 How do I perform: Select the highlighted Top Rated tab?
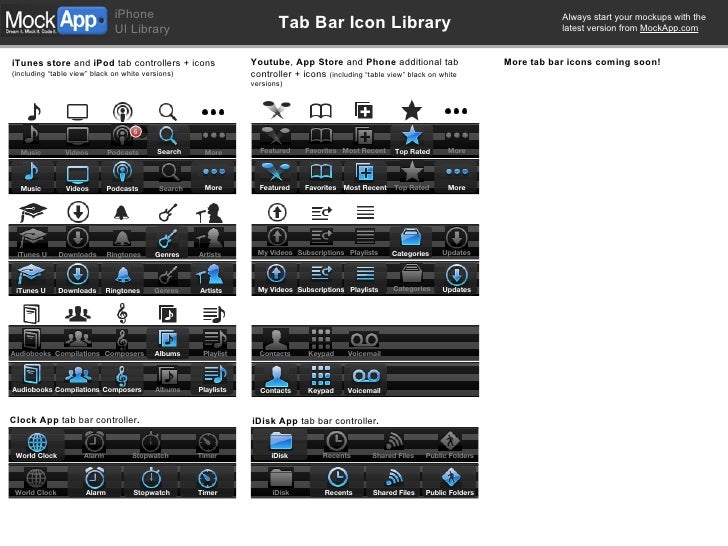pyautogui.click(x=412, y=140)
